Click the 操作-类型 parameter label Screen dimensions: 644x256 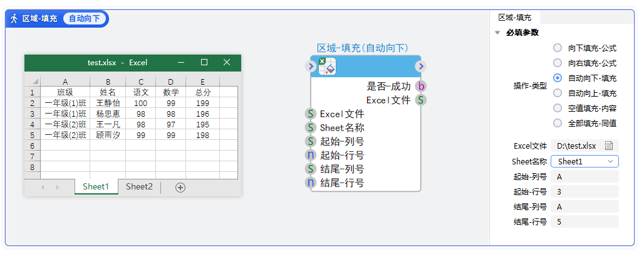530,85
